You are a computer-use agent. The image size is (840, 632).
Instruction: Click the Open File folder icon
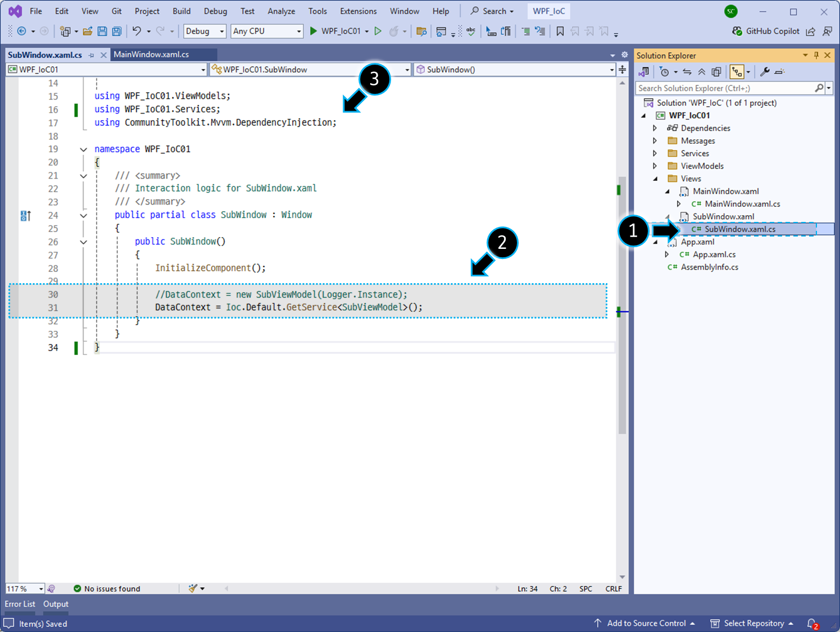(x=88, y=31)
